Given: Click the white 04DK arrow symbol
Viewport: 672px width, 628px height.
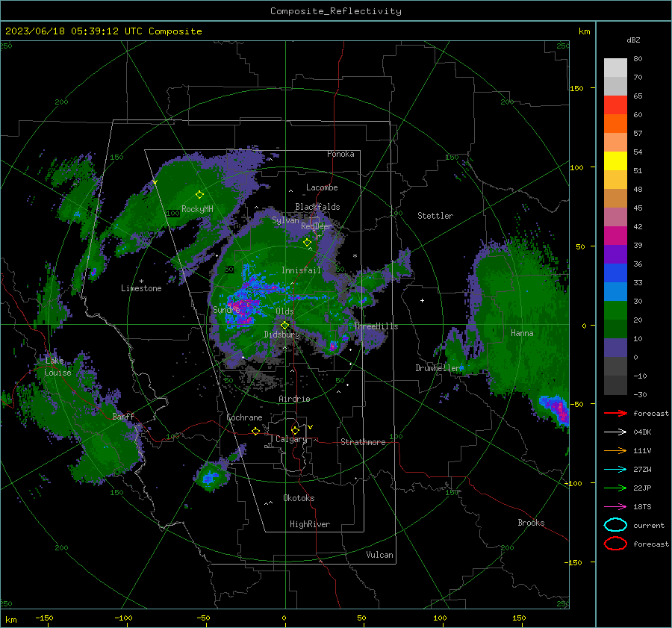Looking at the screenshot, I should [615, 432].
